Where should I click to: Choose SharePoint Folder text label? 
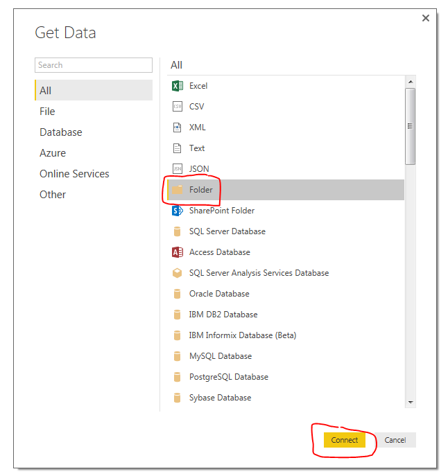222,211
